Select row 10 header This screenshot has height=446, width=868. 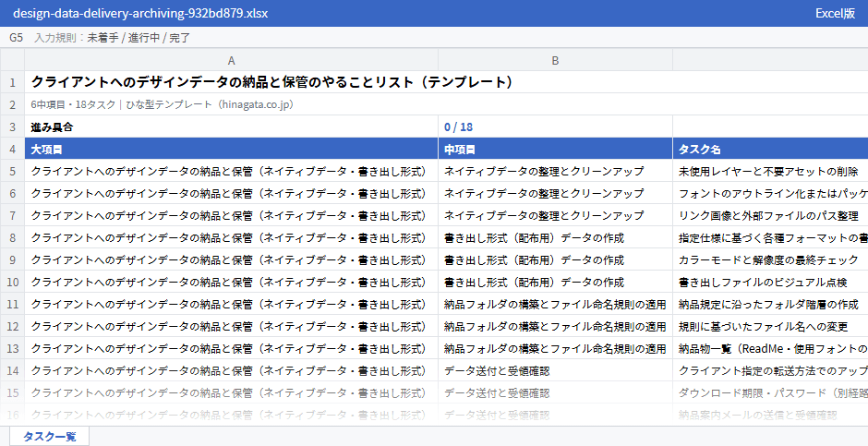12,283
